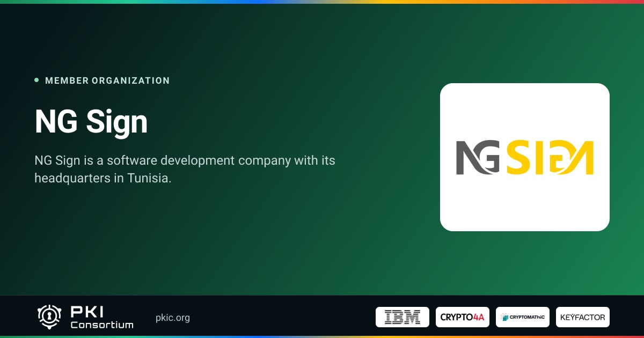
Task: Click the NG Sign heading
Action: pos(91,122)
